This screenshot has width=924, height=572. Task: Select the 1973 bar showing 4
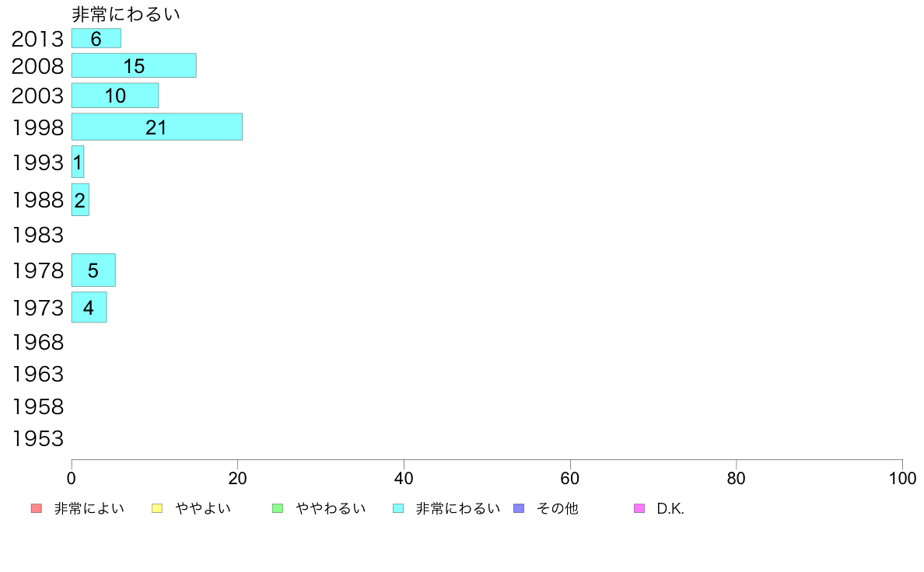89,307
